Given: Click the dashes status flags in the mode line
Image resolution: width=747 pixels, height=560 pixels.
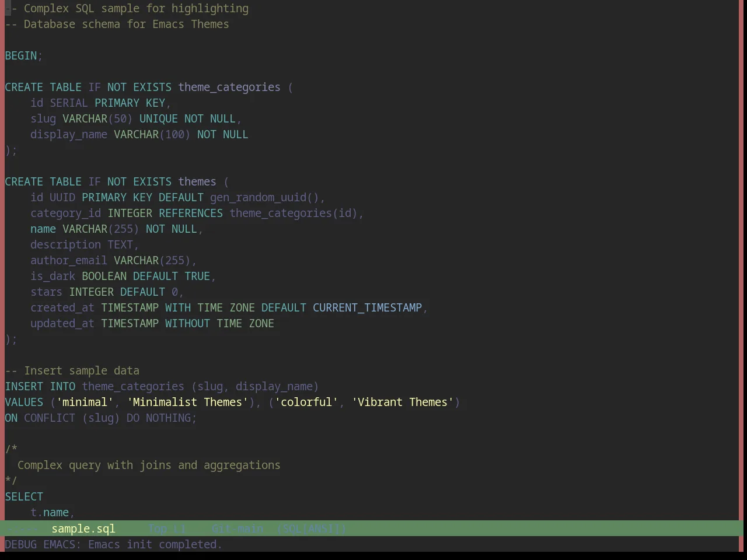Looking at the screenshot, I should tap(23, 528).
